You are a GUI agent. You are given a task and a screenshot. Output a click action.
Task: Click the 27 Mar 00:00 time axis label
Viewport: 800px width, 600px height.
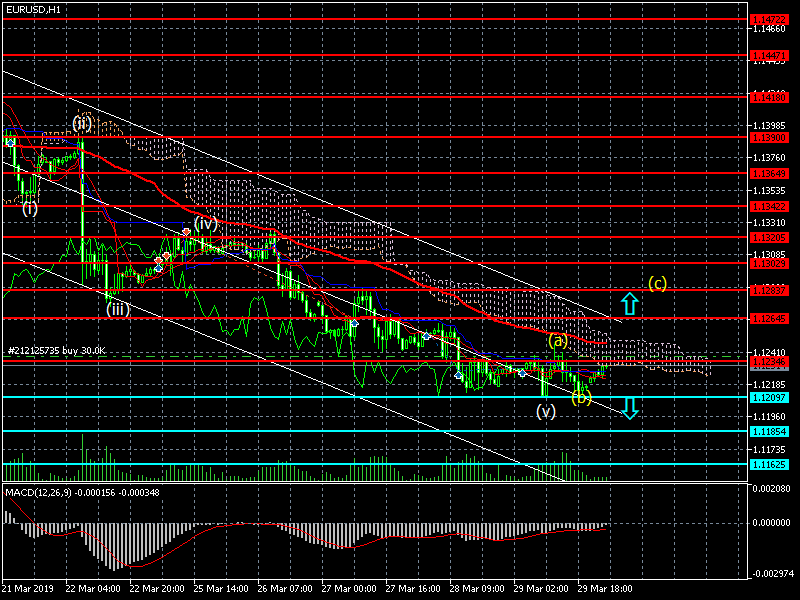pos(351,589)
